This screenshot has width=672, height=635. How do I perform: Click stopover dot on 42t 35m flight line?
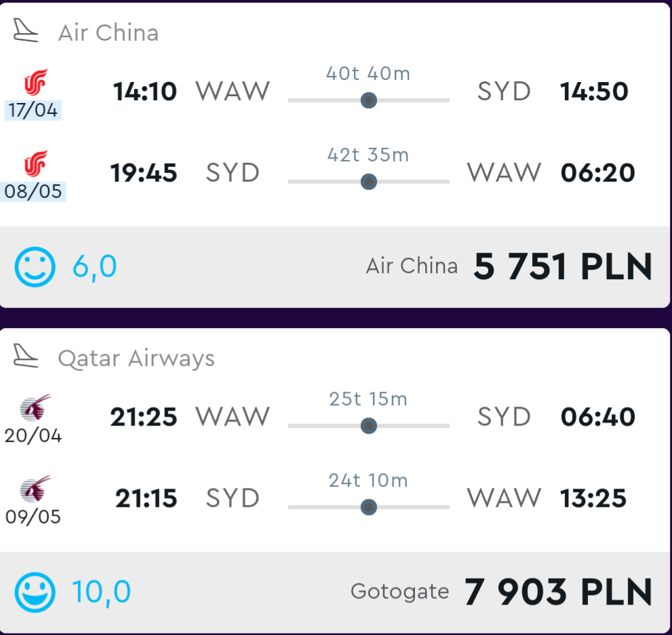pos(369,182)
